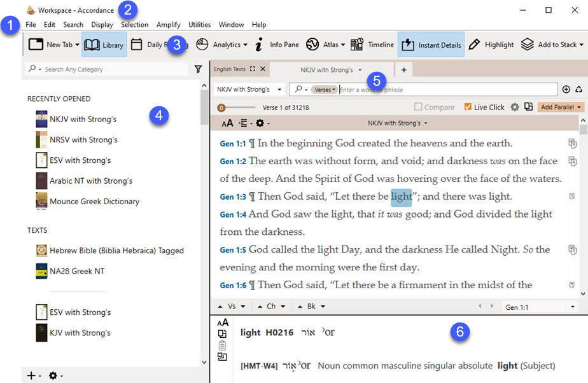Close the English Texts tab
Viewport: 588px width, 383px height.
pyautogui.click(x=263, y=69)
